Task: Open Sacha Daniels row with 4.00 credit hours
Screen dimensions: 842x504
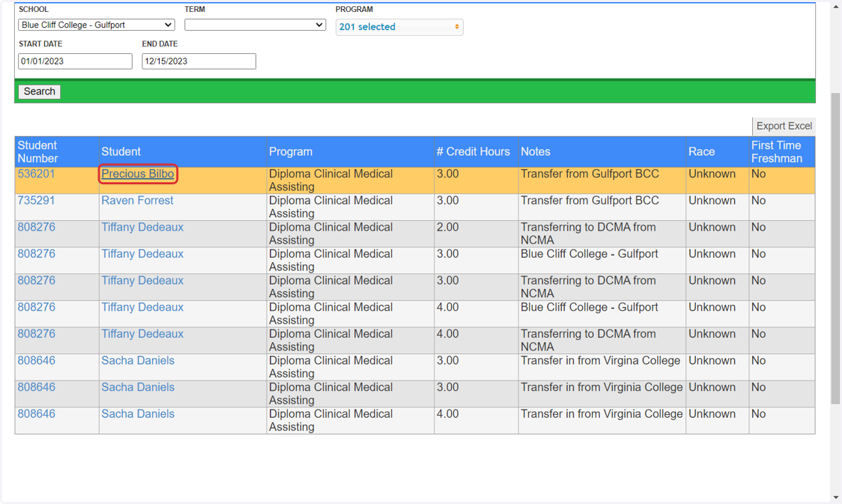Action: pyautogui.click(x=138, y=414)
